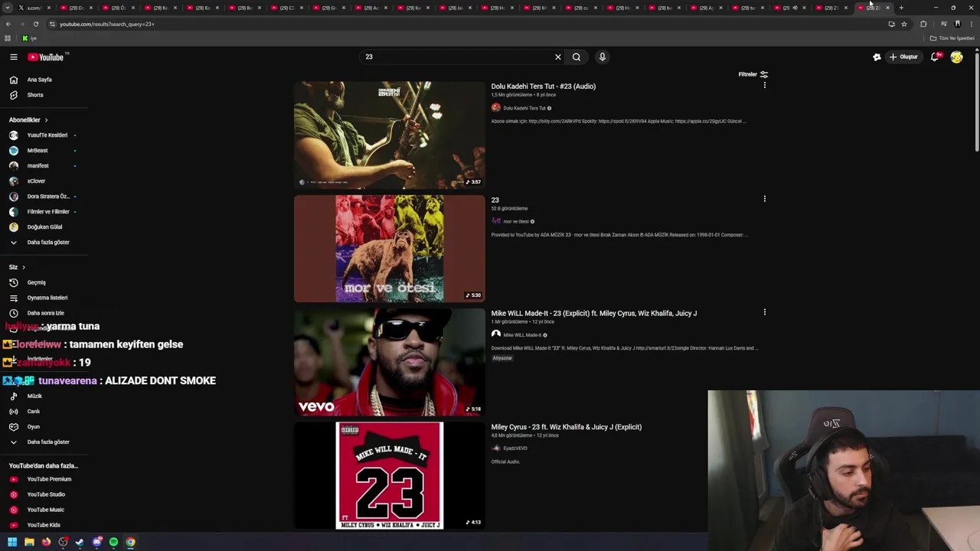980x551 pixels.
Task: Open more options for Mike WiLL Made-It video
Action: coord(764,312)
